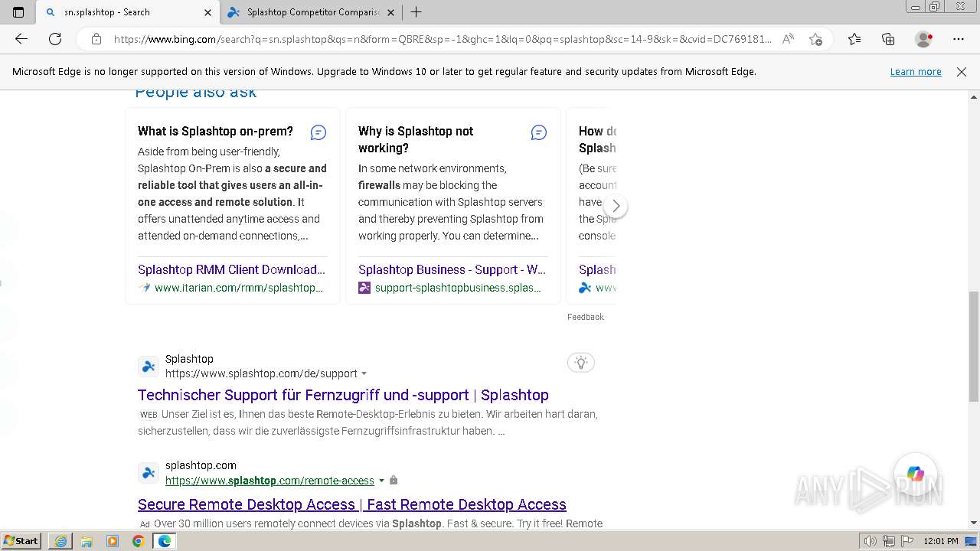Viewport: 980px width, 551px height.
Task: Open www.splashtop.com/remote-access URL link
Action: tap(269, 481)
